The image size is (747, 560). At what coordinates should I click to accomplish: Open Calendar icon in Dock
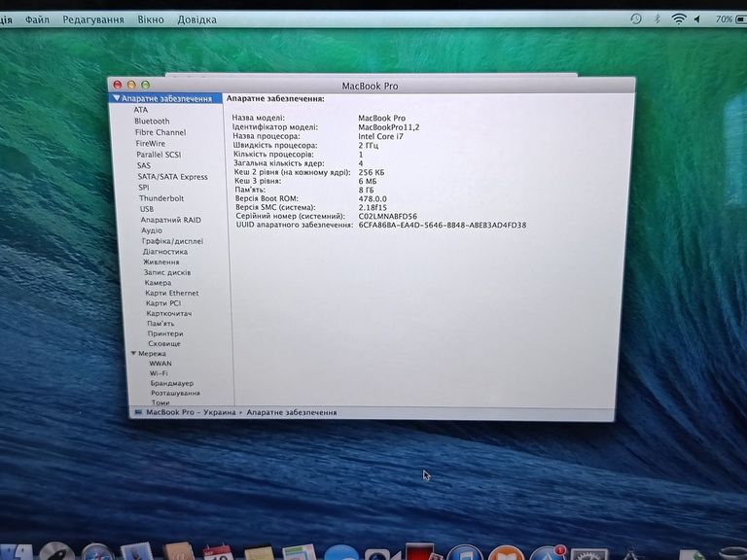pos(218,552)
